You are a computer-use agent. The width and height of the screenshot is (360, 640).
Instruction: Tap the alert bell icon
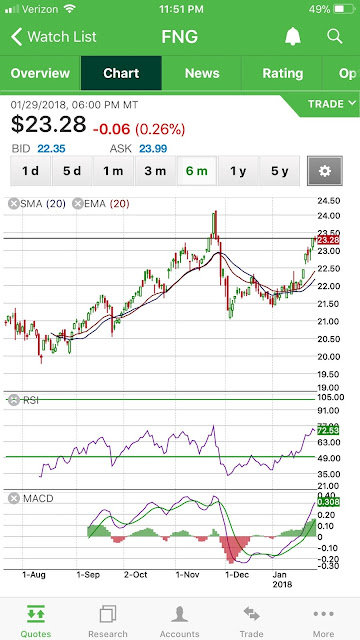point(293,37)
